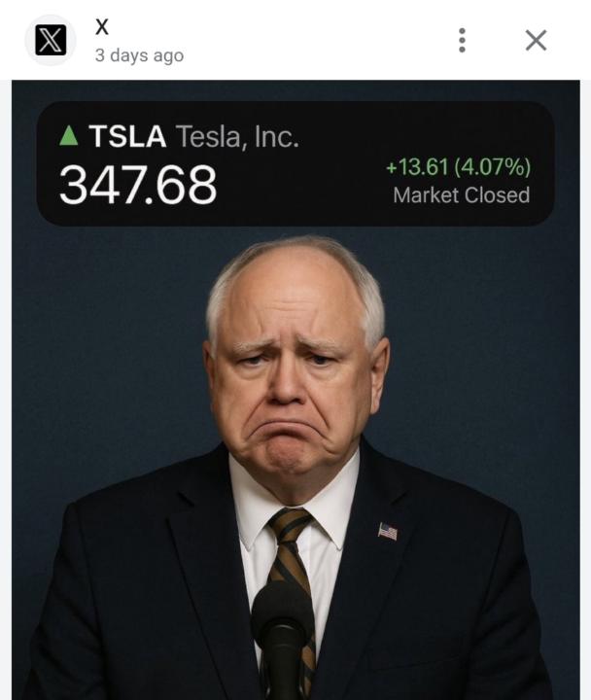Viewport: 591px width, 700px height.
Task: Click the X app logo icon
Action: click(50, 40)
